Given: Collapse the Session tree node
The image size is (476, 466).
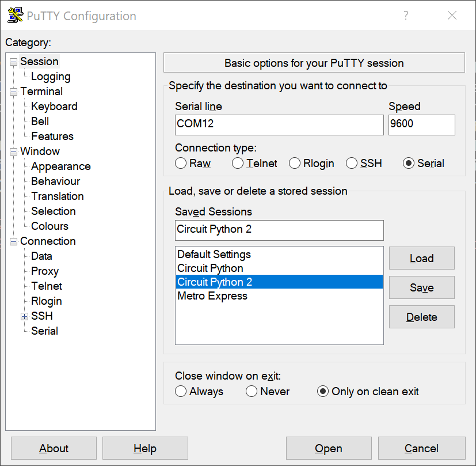Looking at the screenshot, I should click(13, 62).
